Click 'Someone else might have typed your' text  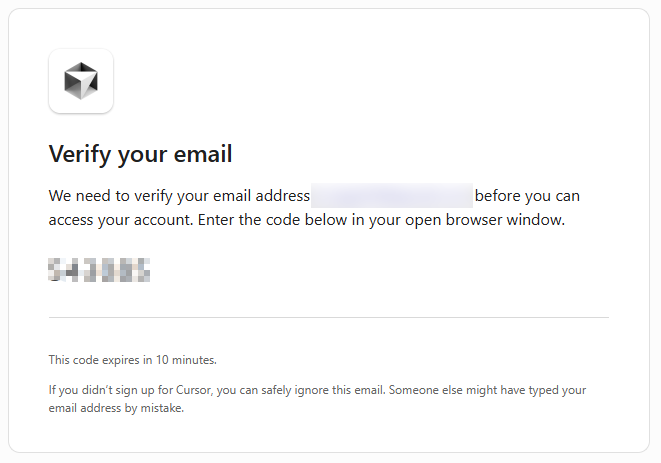coord(487,390)
